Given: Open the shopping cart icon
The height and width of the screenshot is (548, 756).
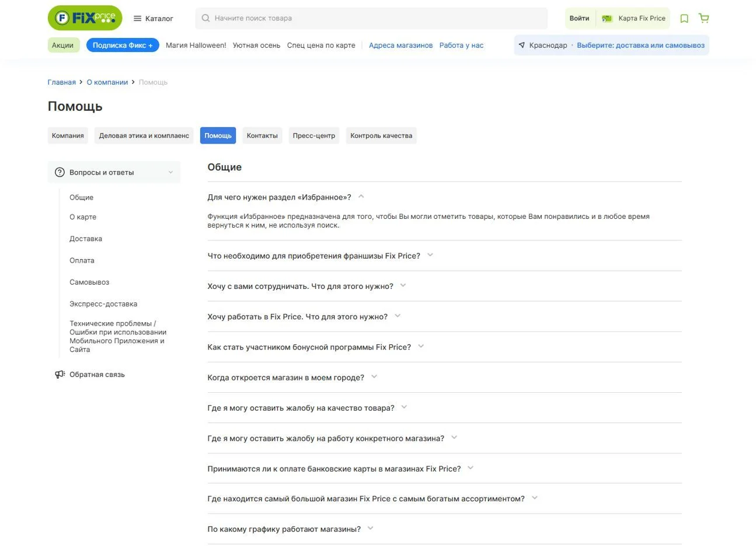Looking at the screenshot, I should pos(704,18).
